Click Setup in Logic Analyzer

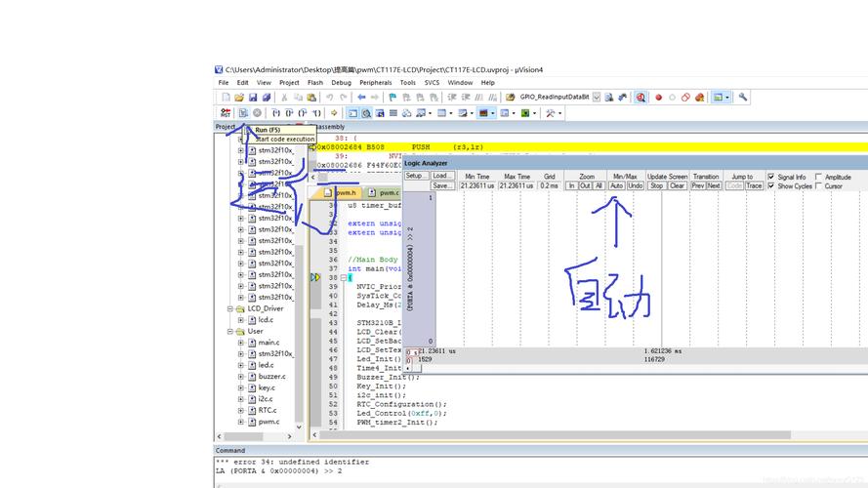click(416, 176)
